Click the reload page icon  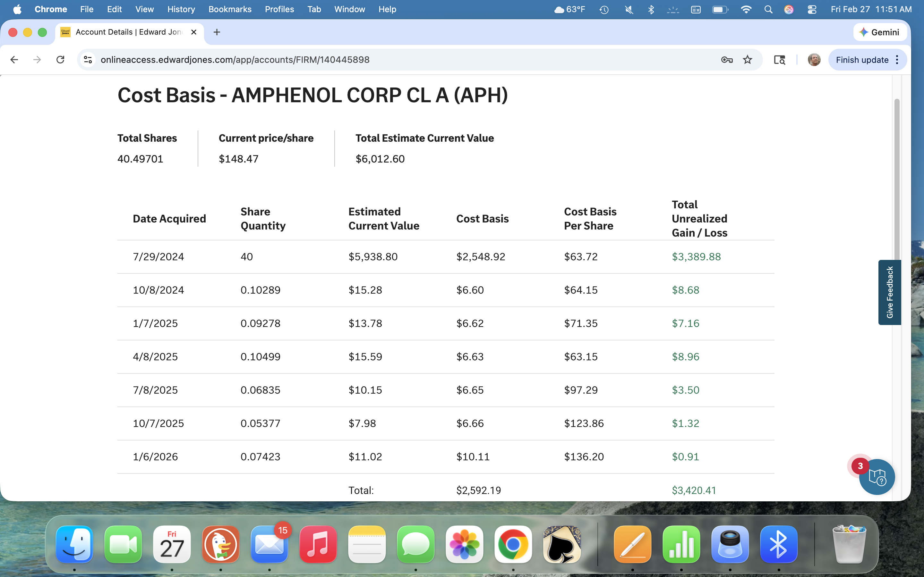pos(60,60)
